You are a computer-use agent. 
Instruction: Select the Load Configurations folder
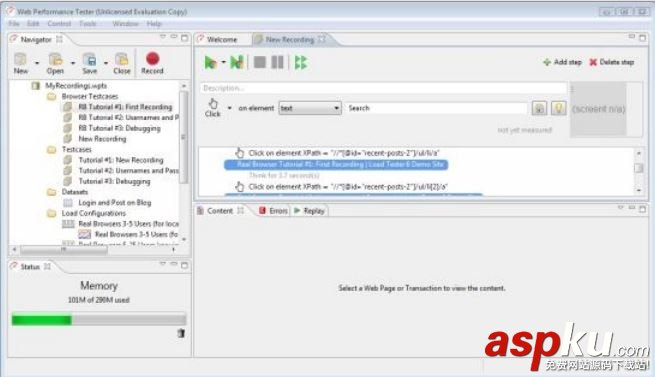[x=94, y=213]
